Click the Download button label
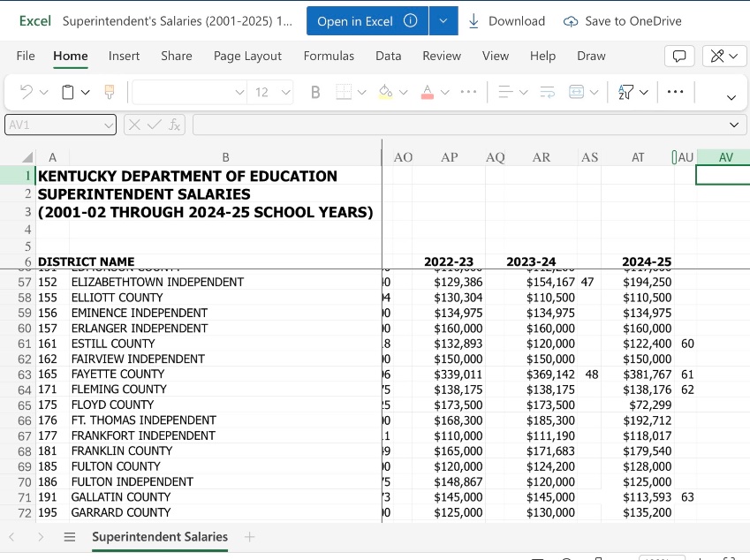 [x=517, y=21]
